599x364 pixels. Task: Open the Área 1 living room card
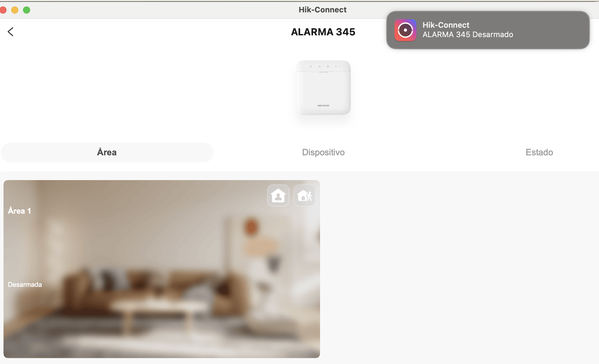tap(162, 269)
